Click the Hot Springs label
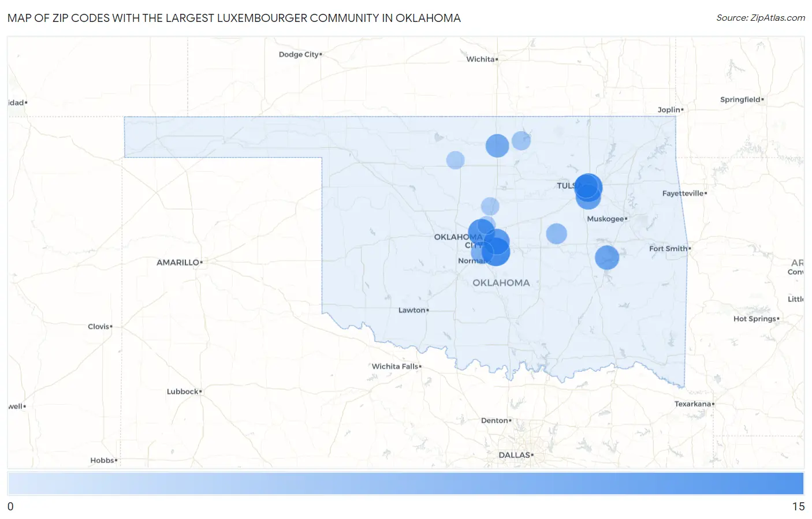The width and height of the screenshot is (812, 519). click(754, 319)
